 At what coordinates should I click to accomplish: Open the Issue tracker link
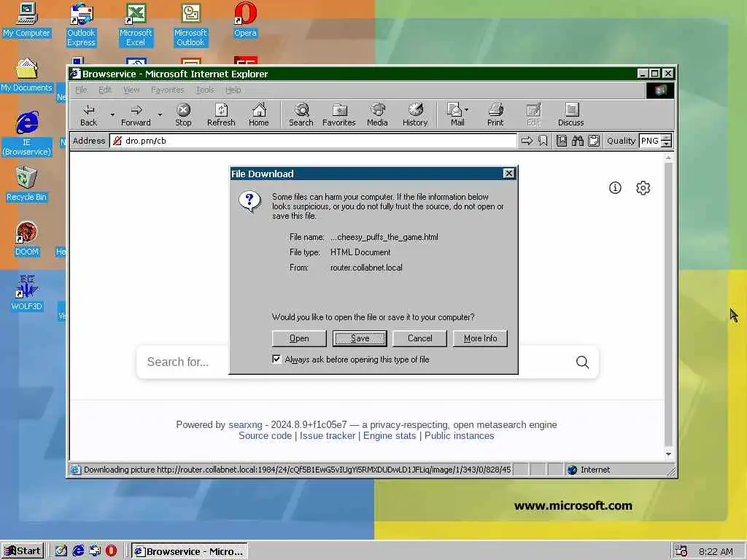coord(328,436)
